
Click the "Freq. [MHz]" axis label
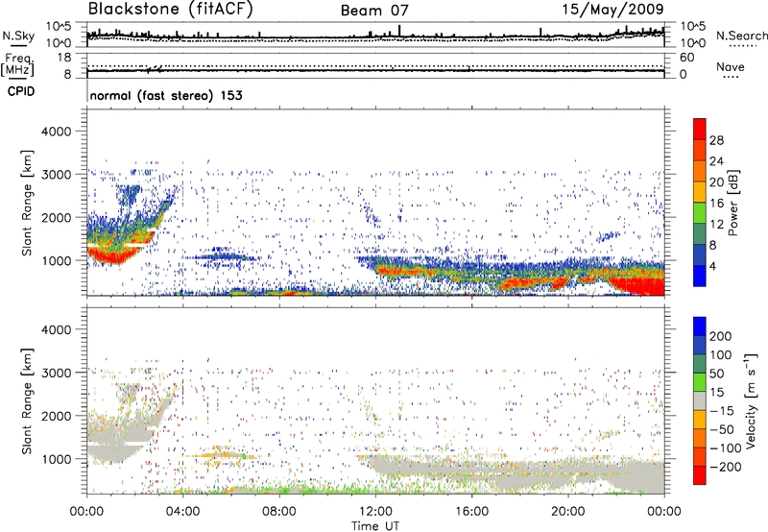17,64
